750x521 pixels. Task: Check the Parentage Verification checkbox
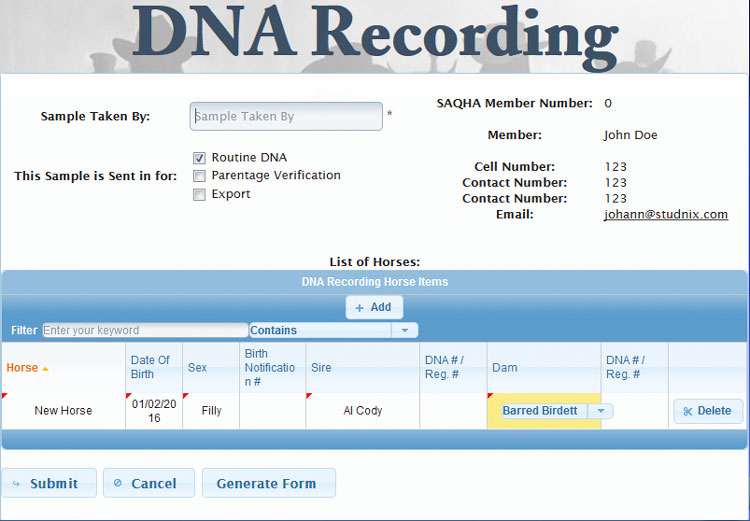(x=199, y=176)
